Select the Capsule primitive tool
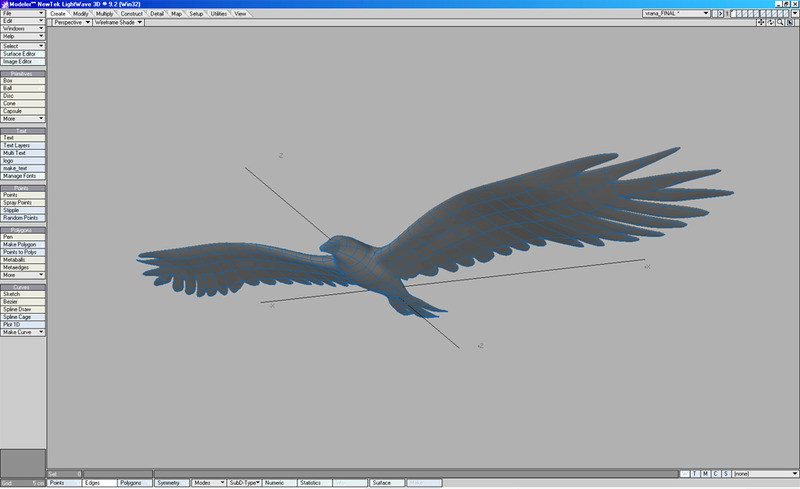This screenshot has width=800, height=489. [23, 110]
